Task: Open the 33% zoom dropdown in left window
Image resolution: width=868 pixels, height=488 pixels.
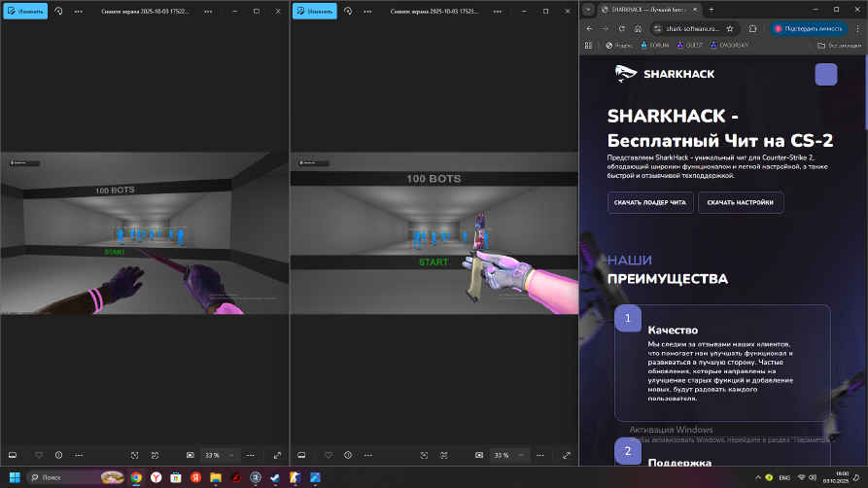Action: [x=212, y=455]
